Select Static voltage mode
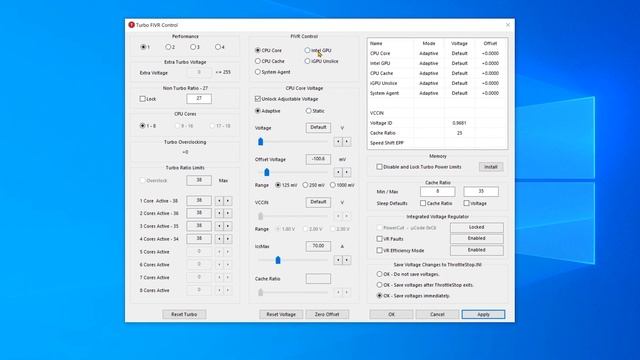 point(309,111)
